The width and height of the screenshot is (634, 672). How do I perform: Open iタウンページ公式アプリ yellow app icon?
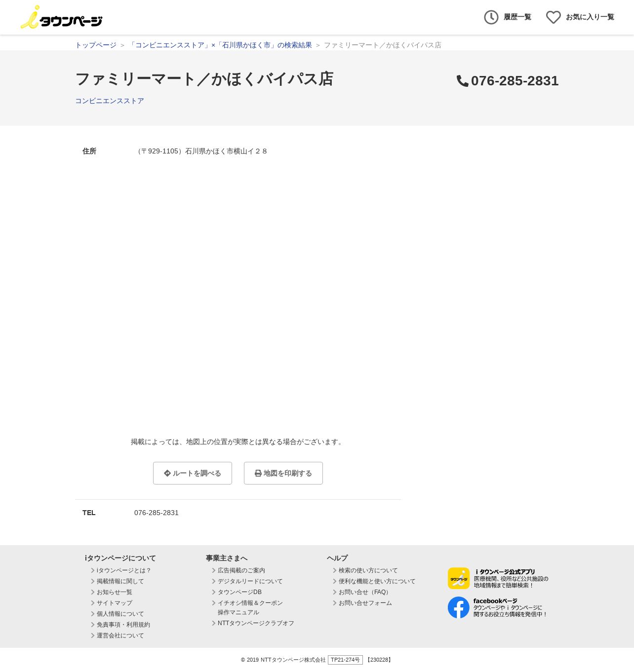coord(459,578)
